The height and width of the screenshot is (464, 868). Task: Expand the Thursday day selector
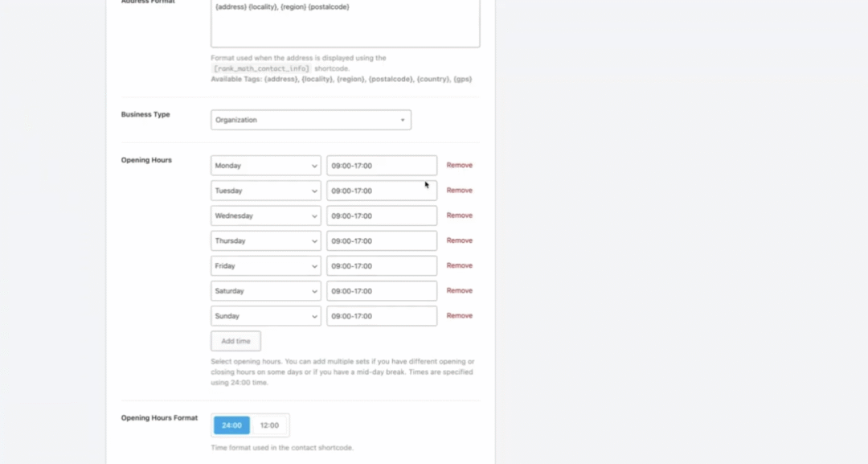click(x=265, y=240)
